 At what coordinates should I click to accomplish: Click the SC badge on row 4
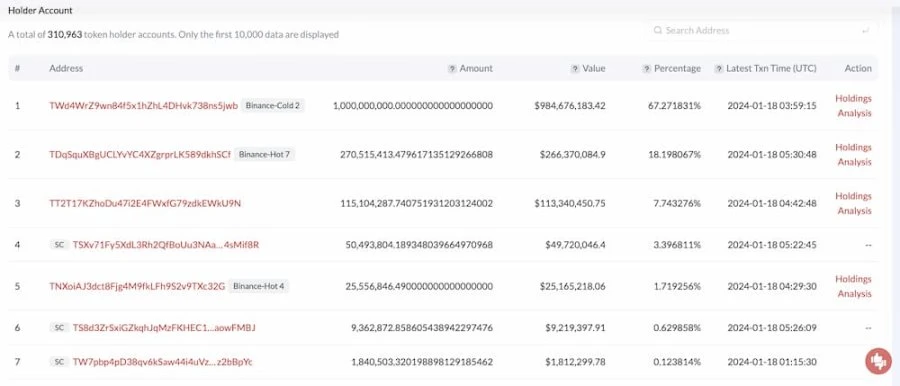point(59,245)
